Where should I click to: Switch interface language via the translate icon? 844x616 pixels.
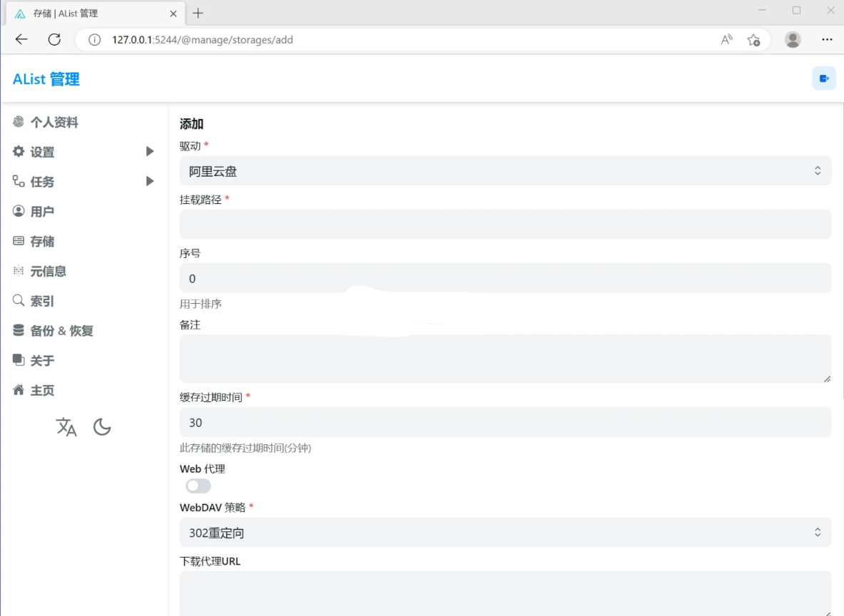point(66,427)
